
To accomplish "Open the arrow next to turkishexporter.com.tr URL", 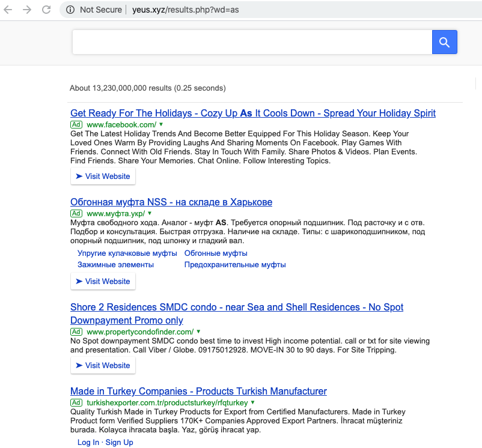I will [253, 402].
